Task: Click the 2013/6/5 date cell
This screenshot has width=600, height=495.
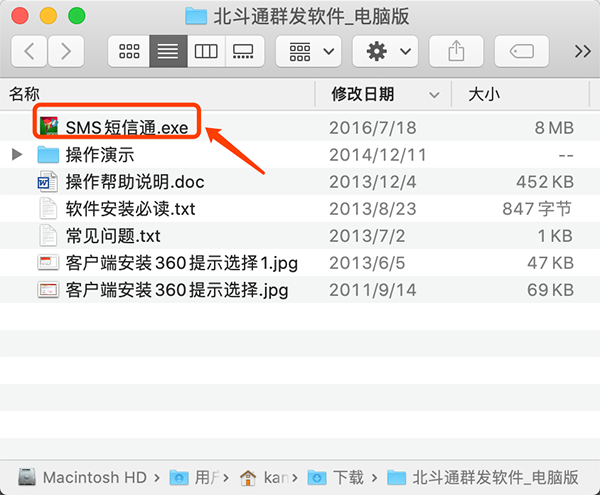Action: pos(367,263)
